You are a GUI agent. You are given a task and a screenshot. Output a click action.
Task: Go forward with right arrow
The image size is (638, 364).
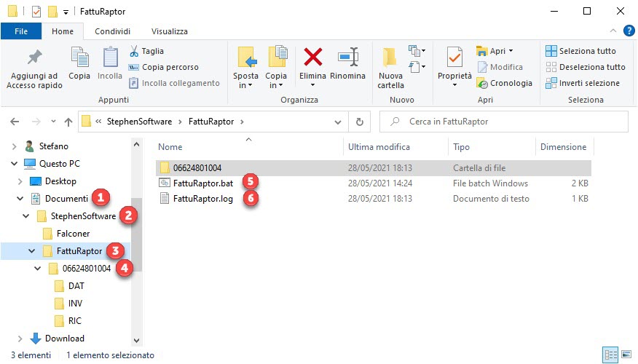[36, 122]
